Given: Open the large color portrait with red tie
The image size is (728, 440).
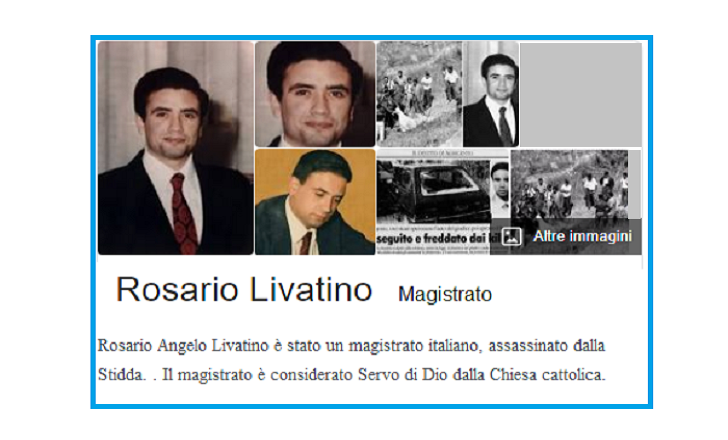Looking at the screenshot, I should 176,148.
